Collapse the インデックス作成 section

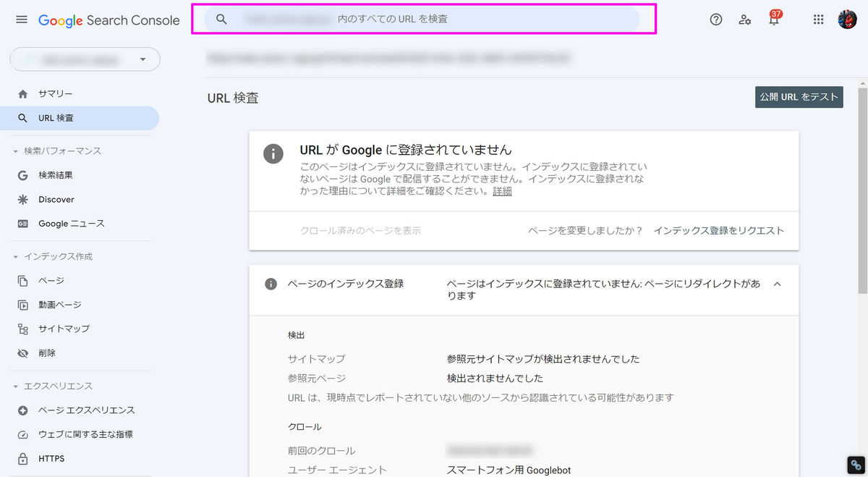16,257
